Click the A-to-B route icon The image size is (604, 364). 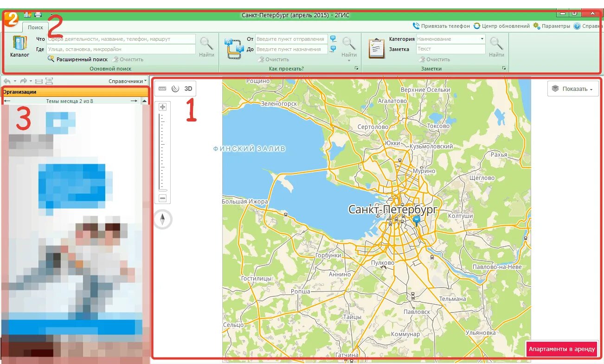point(234,48)
